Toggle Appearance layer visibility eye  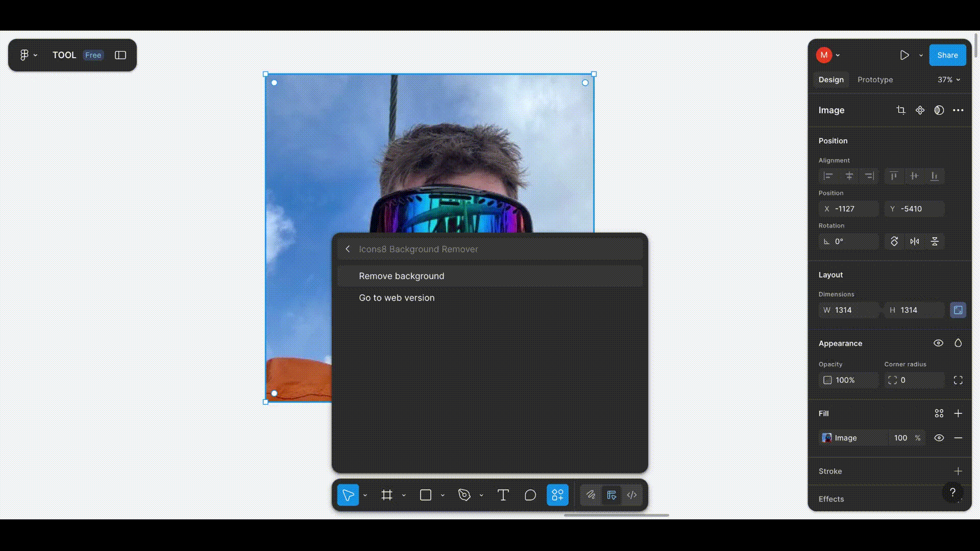[x=938, y=343]
